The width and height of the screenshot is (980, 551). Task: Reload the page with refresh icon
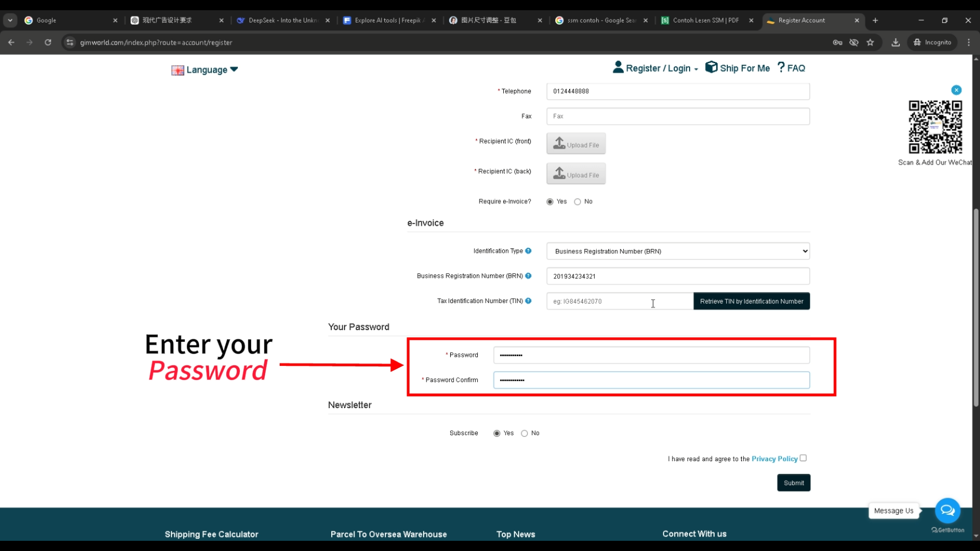click(48, 42)
